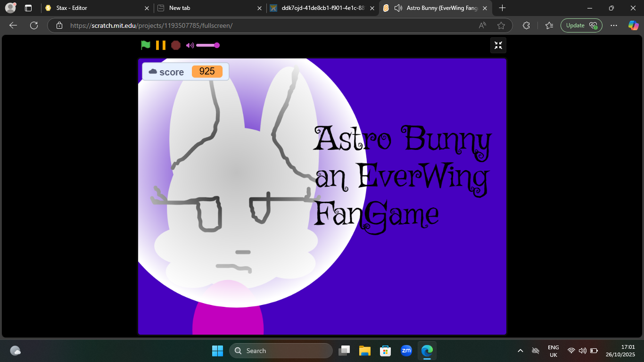Refresh the current page

coord(34,25)
